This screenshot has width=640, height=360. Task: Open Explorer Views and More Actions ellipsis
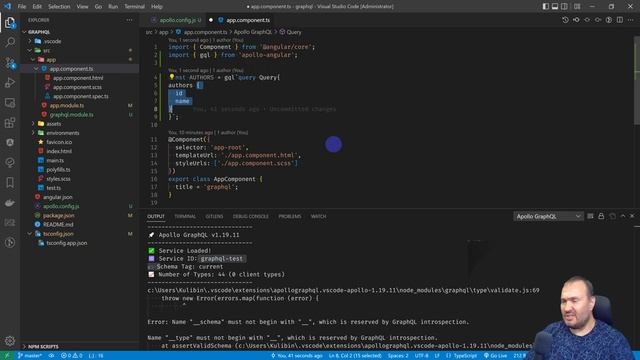(129, 20)
